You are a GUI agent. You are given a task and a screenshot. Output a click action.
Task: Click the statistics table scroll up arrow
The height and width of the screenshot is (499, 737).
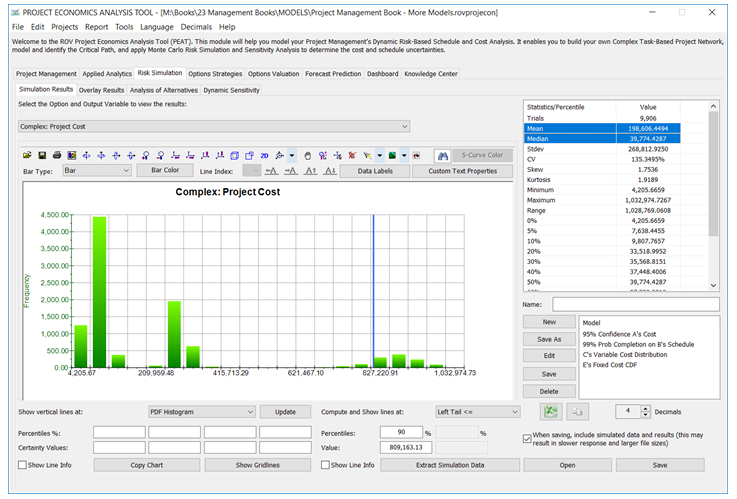[x=713, y=107]
